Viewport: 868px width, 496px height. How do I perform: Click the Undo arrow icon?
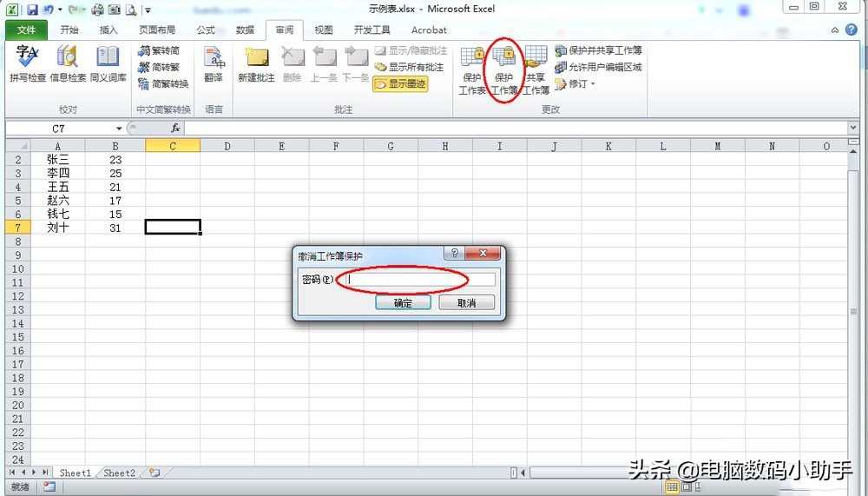click(49, 10)
